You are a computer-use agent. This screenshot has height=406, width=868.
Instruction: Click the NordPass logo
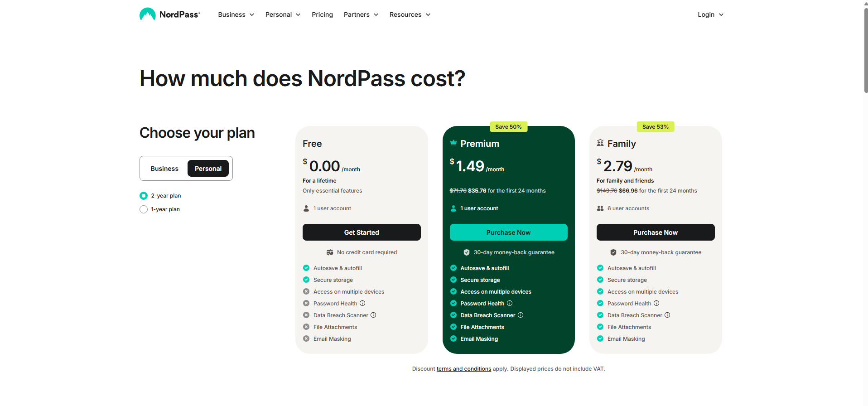[169, 14]
